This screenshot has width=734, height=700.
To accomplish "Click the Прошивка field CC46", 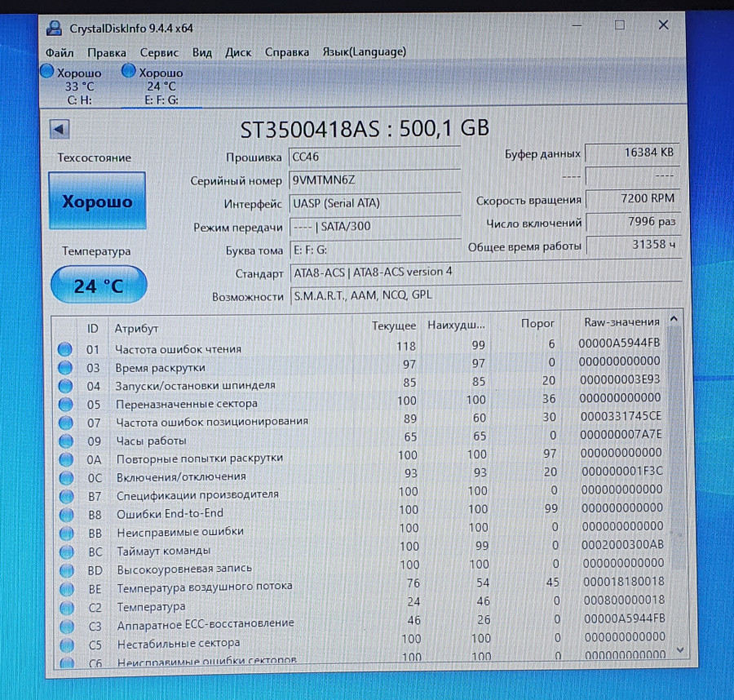I will pos(374,157).
